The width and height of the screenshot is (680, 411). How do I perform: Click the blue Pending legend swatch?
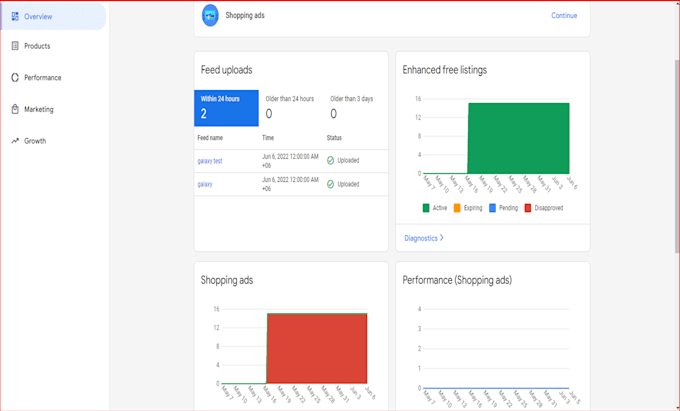pyautogui.click(x=492, y=208)
